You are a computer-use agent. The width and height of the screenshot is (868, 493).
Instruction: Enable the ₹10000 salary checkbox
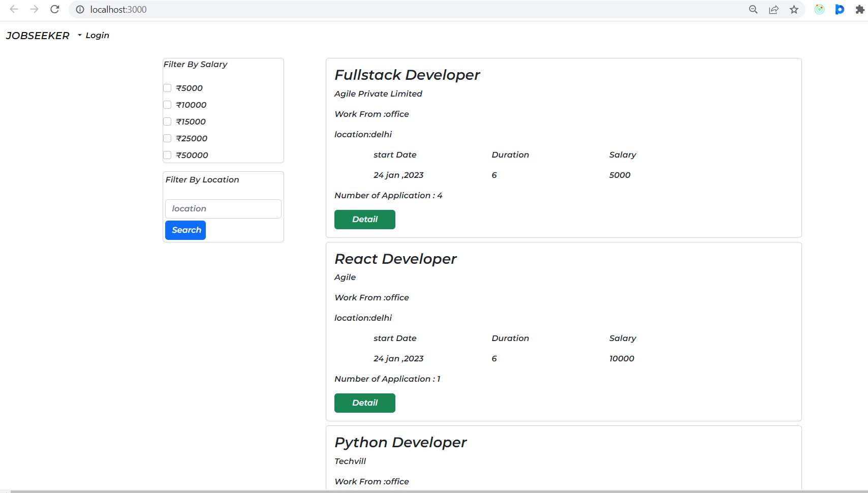[167, 105]
